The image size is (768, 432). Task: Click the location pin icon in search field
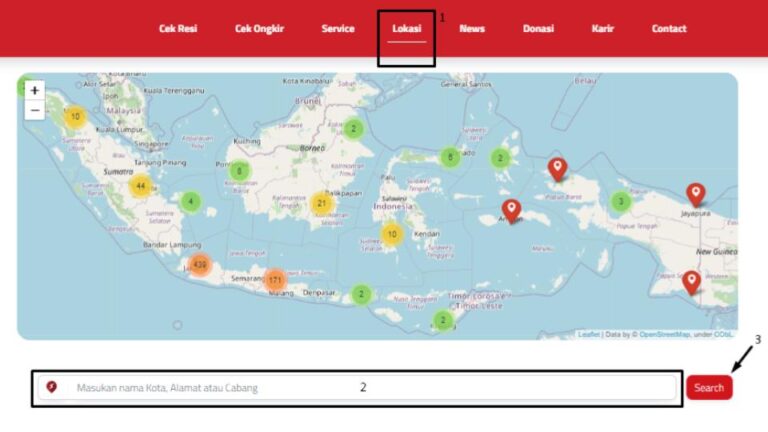(52, 387)
